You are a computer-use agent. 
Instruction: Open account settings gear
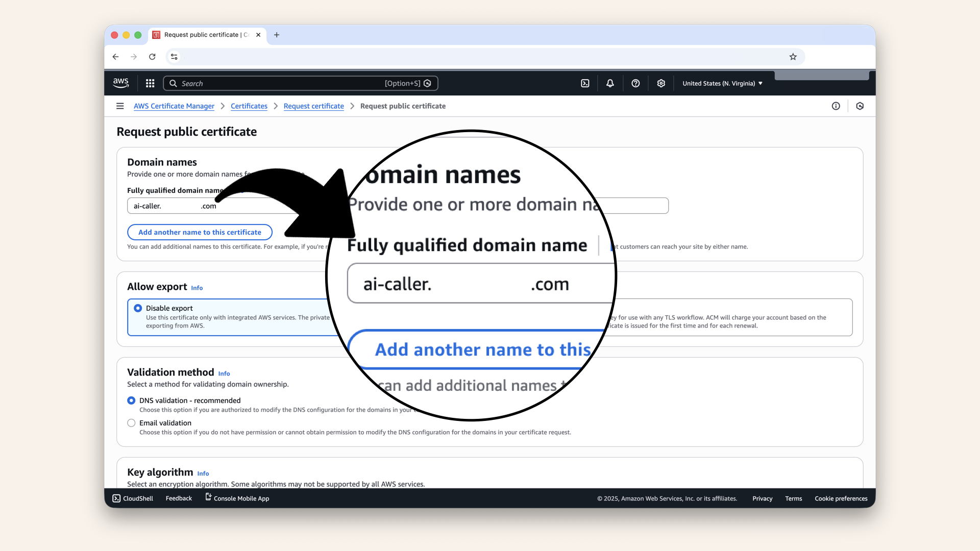(x=661, y=83)
